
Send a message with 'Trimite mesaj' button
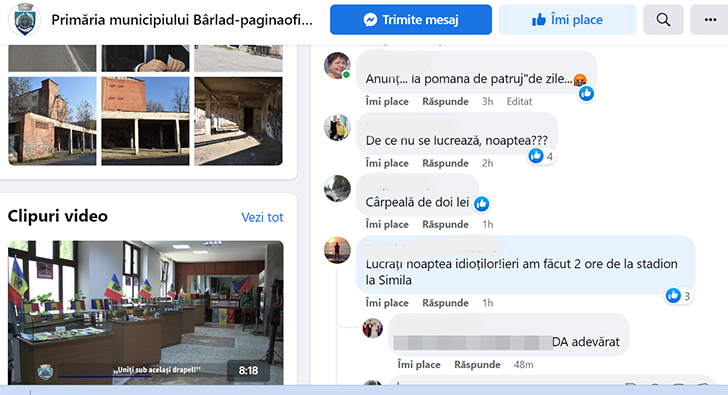point(411,20)
